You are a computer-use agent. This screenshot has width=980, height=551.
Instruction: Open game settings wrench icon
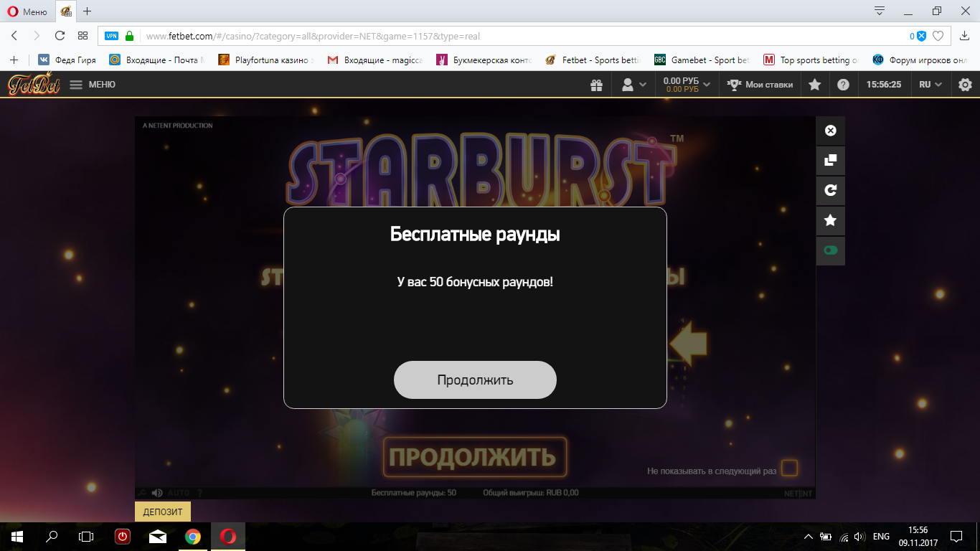click(x=141, y=493)
